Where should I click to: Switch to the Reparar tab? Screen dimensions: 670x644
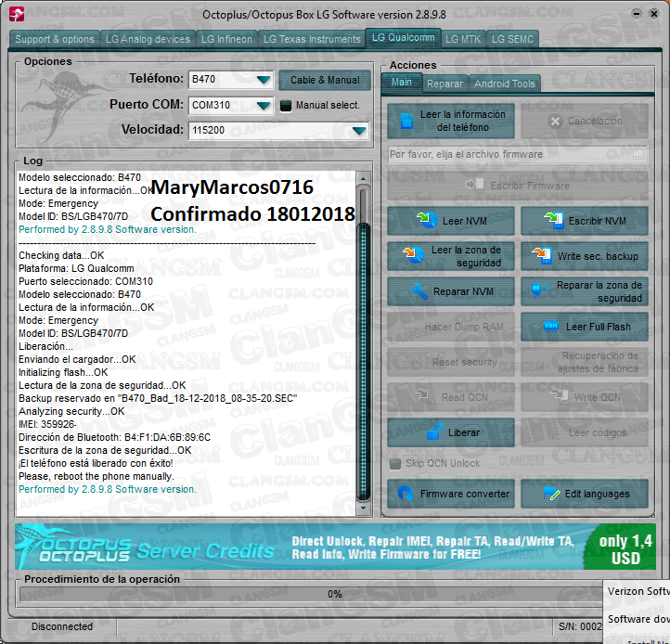point(445,84)
